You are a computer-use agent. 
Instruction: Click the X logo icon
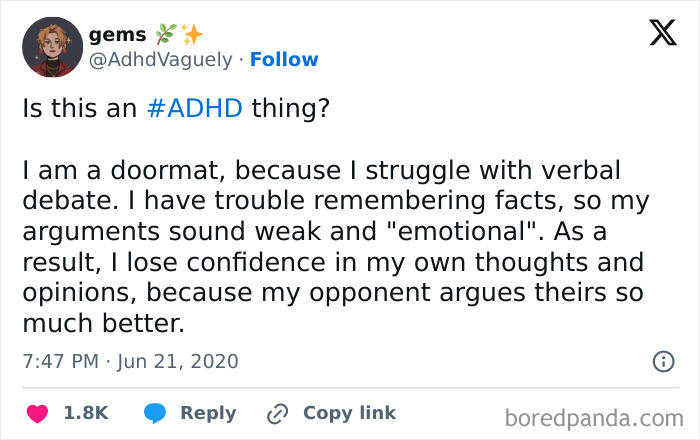(663, 33)
